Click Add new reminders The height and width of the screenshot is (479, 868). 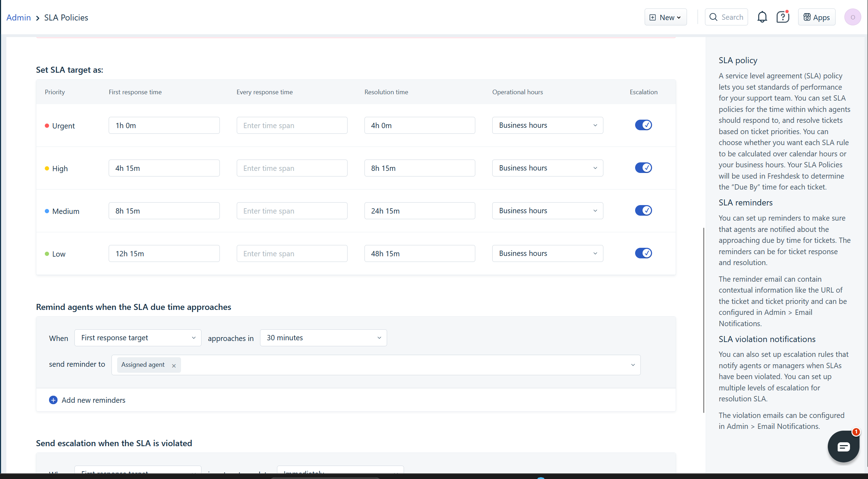pos(94,400)
